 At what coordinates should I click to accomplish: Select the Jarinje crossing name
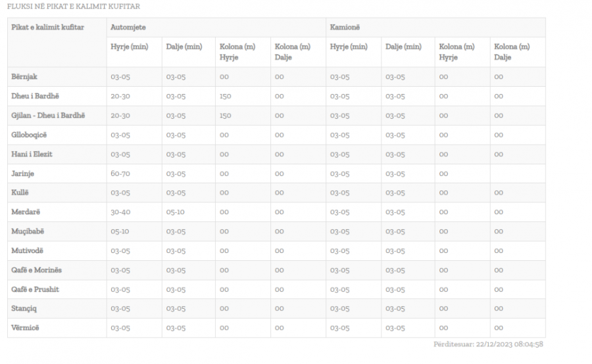[x=22, y=173]
